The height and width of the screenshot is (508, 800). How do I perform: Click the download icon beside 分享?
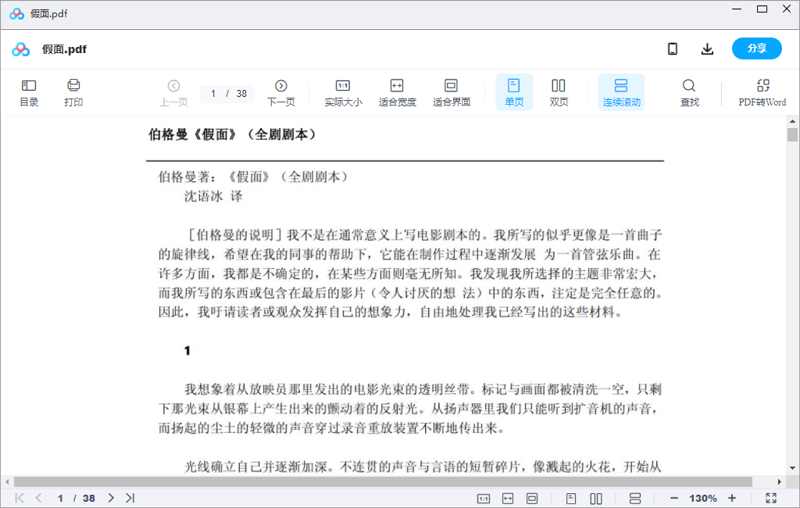click(x=707, y=49)
